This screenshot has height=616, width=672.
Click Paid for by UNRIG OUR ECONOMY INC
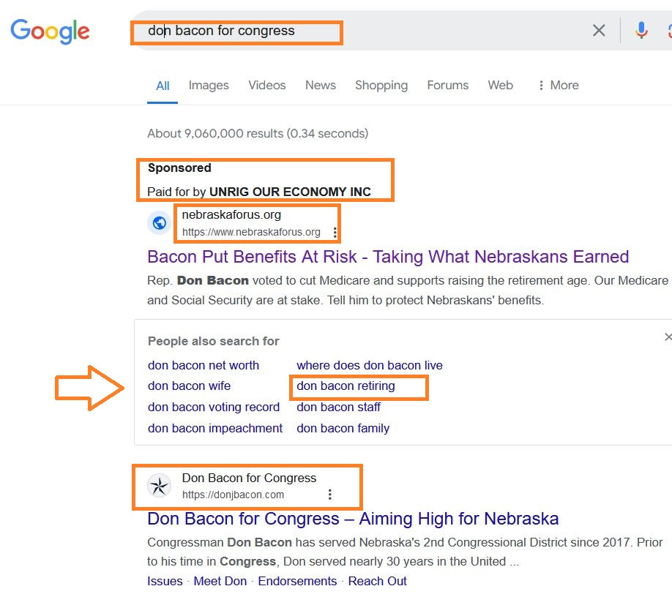(259, 192)
